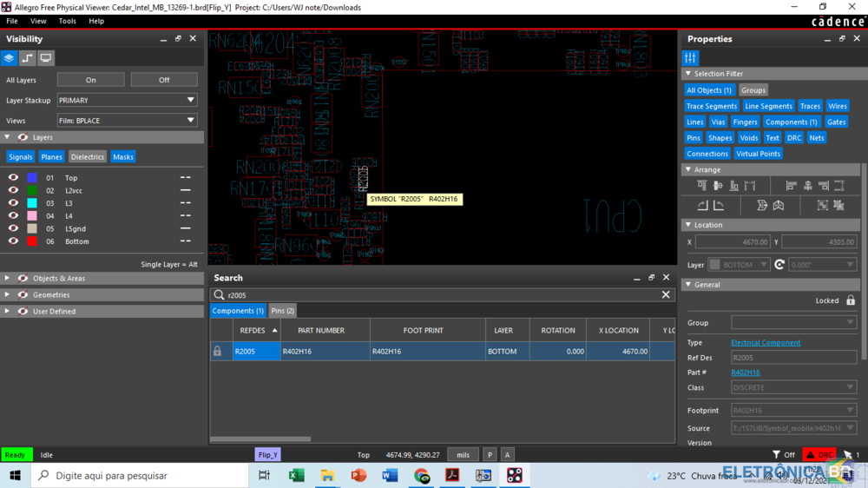Click the lock icon in the R2005 row

pyautogui.click(x=217, y=352)
